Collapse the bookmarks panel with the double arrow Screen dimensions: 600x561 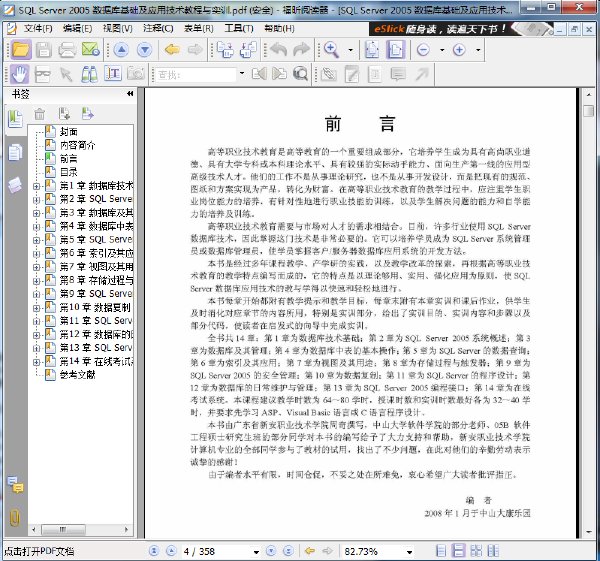coord(130,94)
